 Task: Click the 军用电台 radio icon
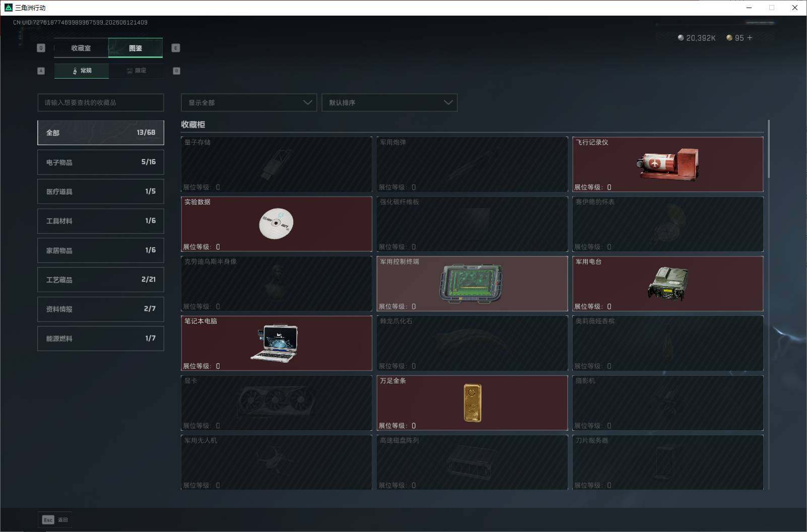667,284
